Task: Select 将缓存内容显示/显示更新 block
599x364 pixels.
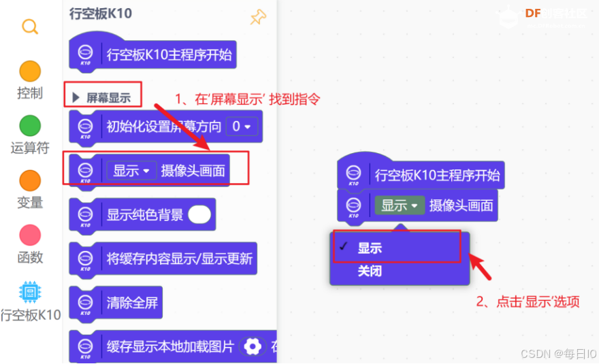Action: 163,259
